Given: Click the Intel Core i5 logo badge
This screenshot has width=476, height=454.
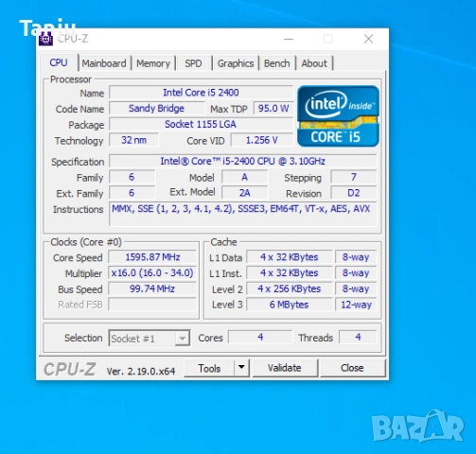Looking at the screenshot, I should coord(338,116).
